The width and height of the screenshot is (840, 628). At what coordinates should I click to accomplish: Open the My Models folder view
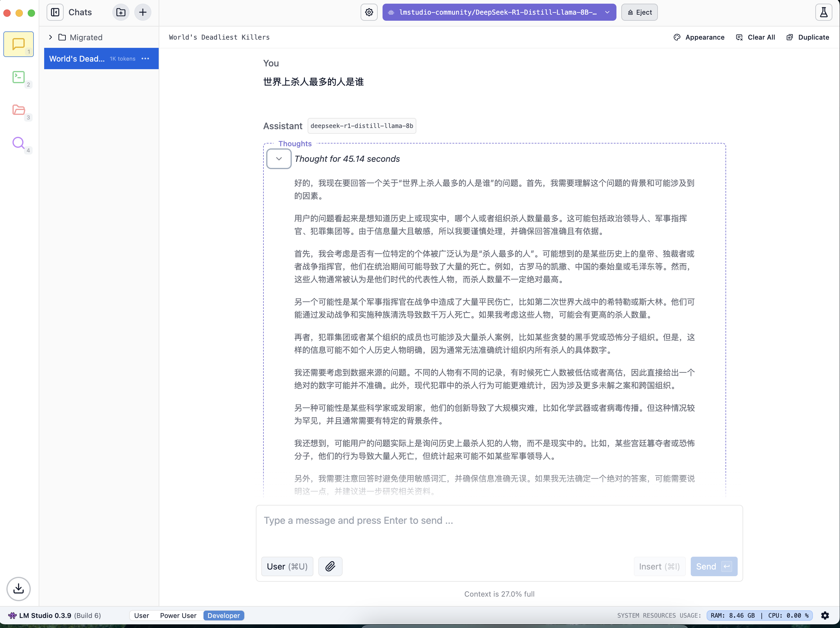click(x=18, y=110)
